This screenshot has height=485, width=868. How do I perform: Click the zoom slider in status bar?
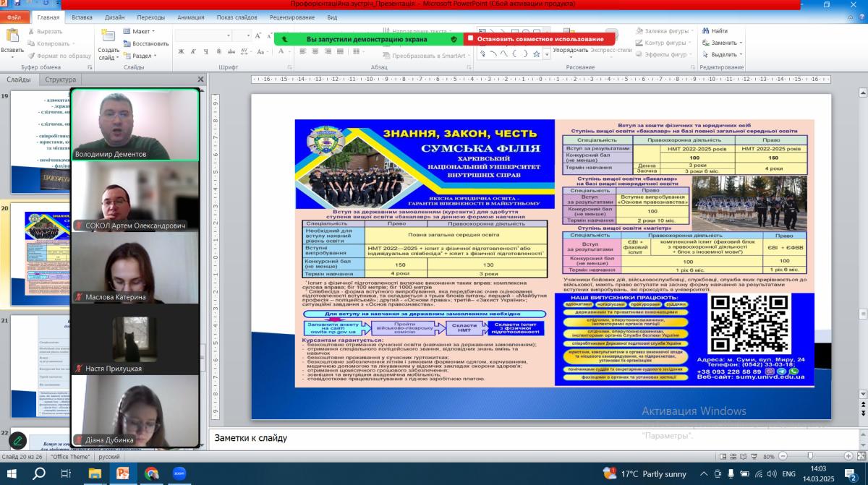tap(817, 457)
